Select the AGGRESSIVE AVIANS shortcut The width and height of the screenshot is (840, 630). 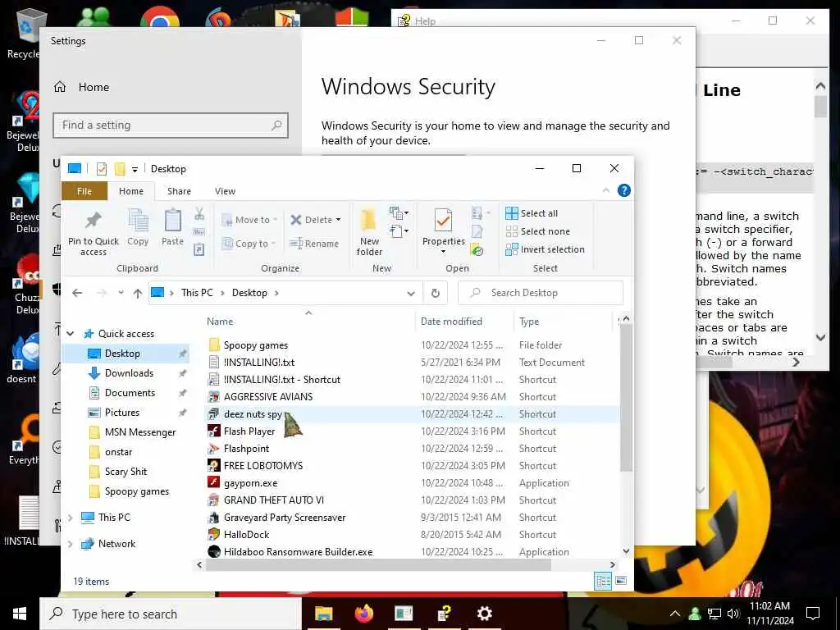point(268,397)
